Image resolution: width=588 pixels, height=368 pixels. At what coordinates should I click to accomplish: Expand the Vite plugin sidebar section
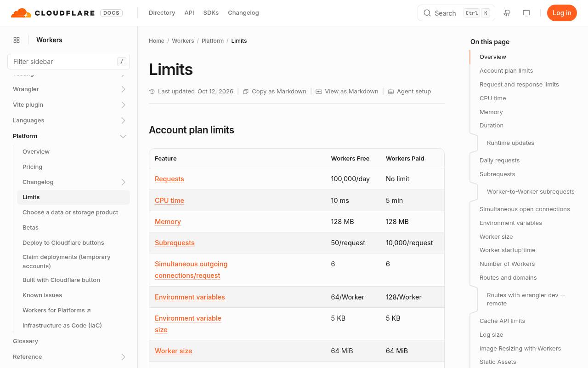point(123,105)
